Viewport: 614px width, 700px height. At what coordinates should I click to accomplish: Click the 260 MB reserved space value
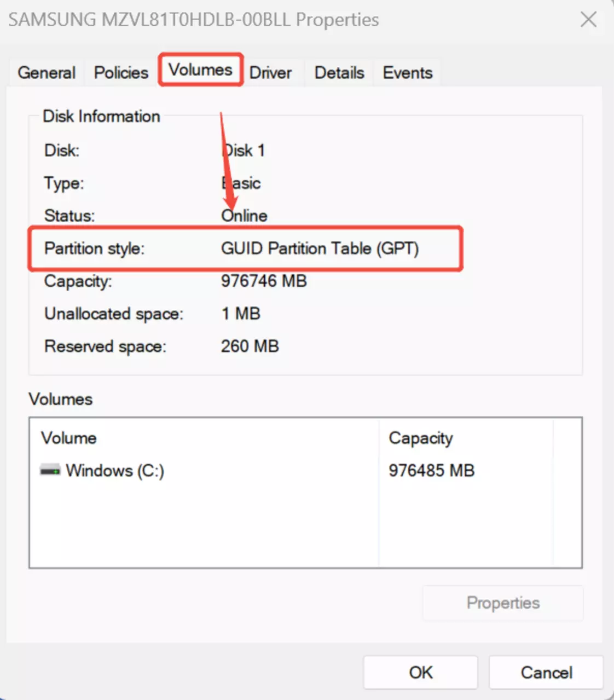click(250, 346)
